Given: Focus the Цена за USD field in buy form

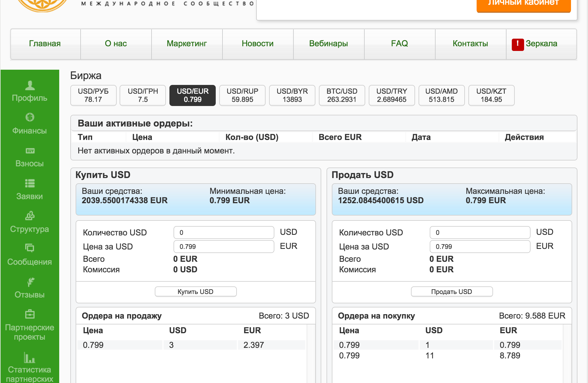Looking at the screenshot, I should tap(224, 247).
